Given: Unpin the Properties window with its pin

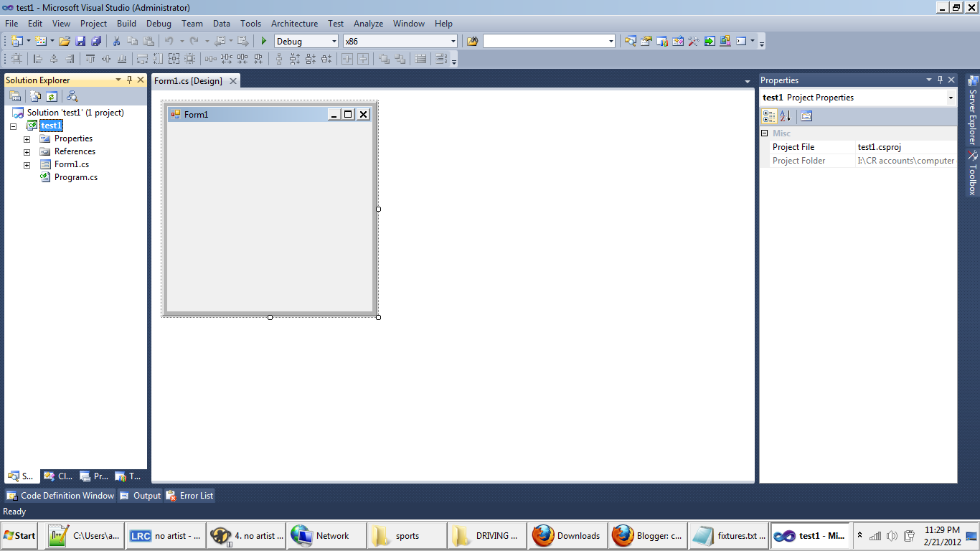Looking at the screenshot, I should pos(940,80).
